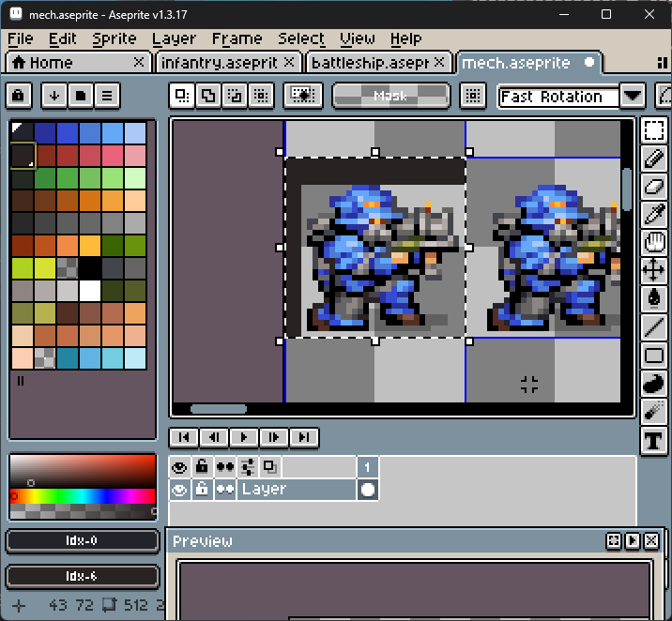Screen dimensions: 672x621
Task: Play the animation in the timeline
Action: click(x=244, y=437)
